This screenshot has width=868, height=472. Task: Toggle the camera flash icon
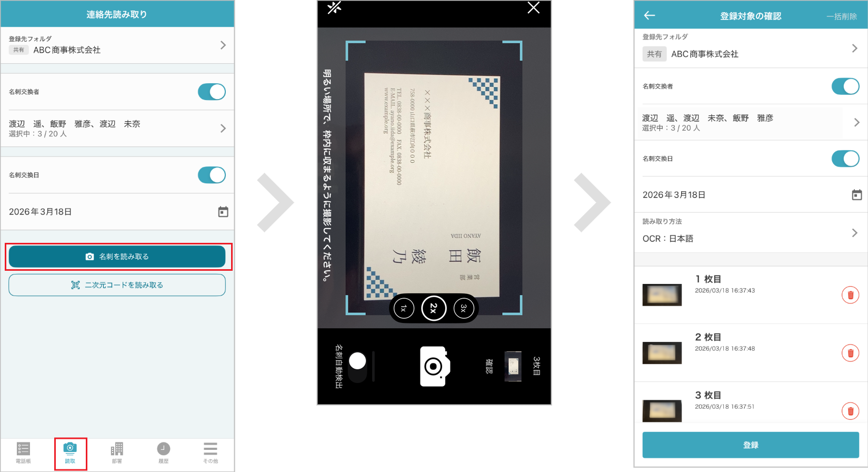(x=334, y=8)
